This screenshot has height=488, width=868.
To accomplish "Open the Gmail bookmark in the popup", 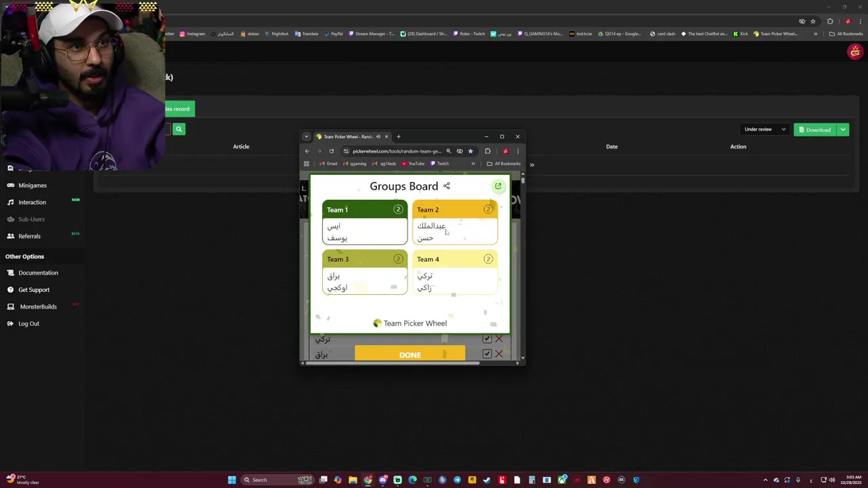I will (328, 163).
